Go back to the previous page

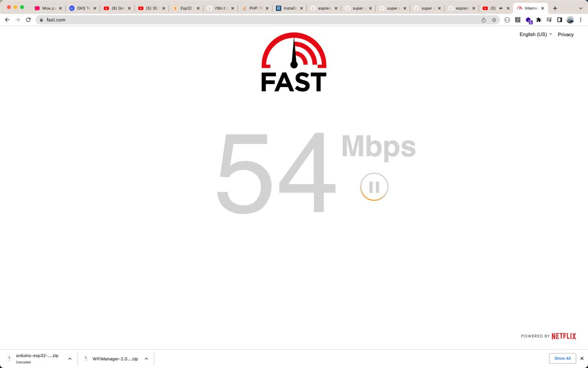(7, 20)
